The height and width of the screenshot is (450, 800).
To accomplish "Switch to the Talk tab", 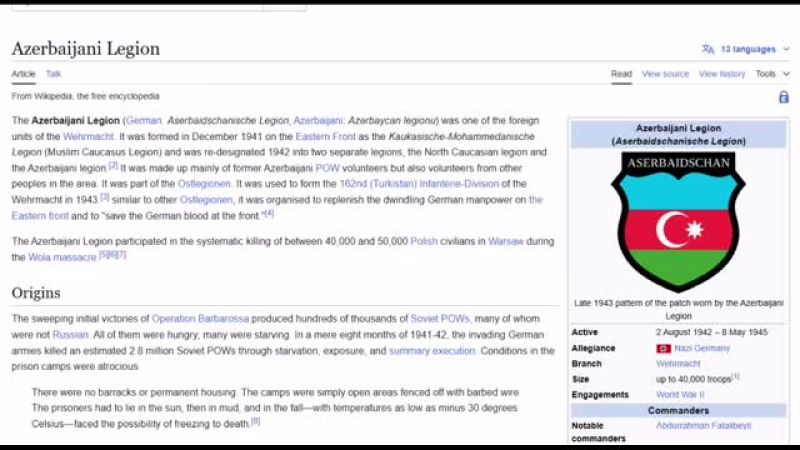I will 53,74.
